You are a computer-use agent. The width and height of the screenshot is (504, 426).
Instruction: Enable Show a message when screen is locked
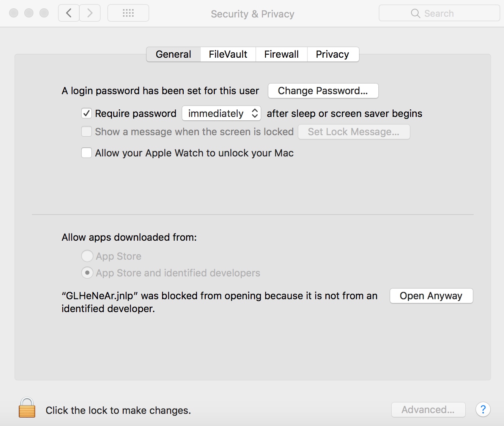[x=87, y=131]
